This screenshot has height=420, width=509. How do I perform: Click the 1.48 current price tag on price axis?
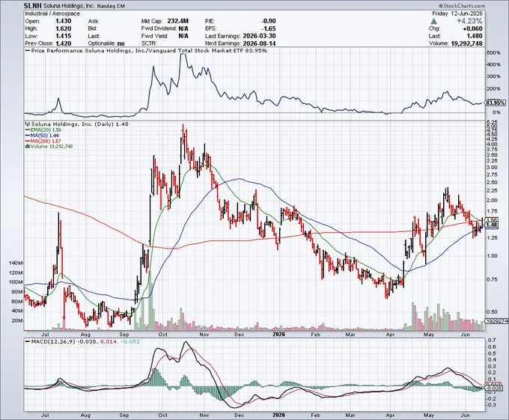point(492,225)
